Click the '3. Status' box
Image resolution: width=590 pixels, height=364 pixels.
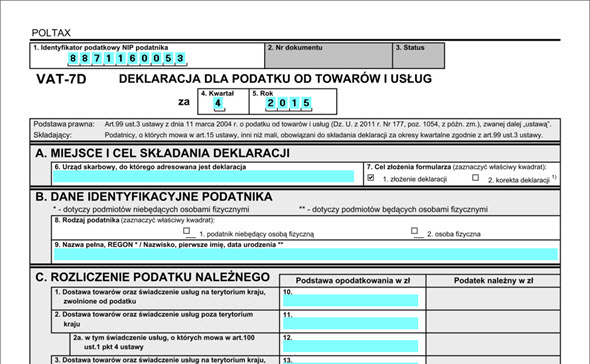pos(418,56)
